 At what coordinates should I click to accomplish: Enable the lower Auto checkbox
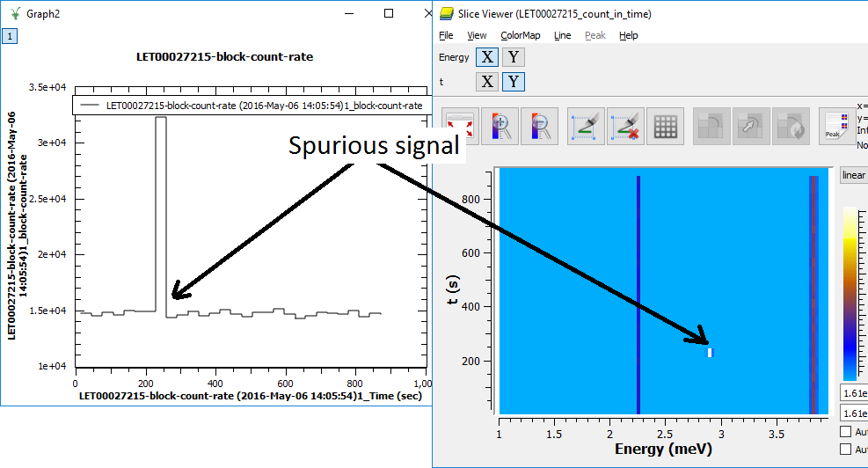point(846,450)
